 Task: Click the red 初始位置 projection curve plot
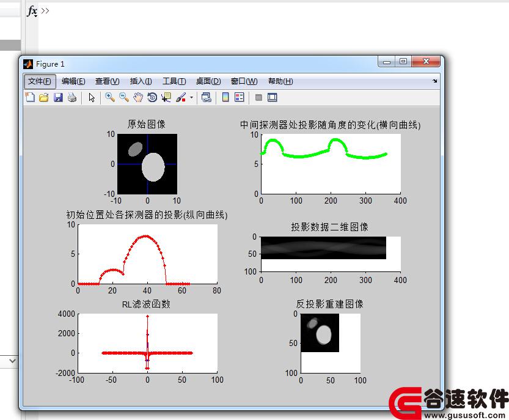pyautogui.click(x=147, y=254)
